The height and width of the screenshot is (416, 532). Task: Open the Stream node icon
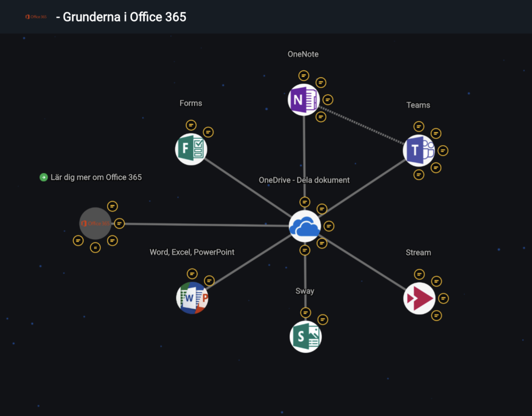[x=419, y=298]
